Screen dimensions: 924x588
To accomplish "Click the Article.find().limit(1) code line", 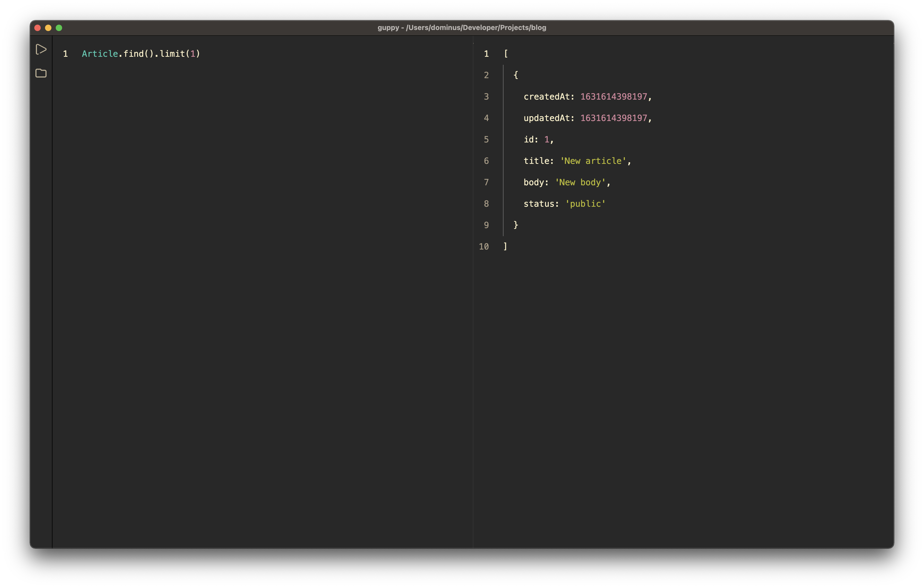I will 141,54.
